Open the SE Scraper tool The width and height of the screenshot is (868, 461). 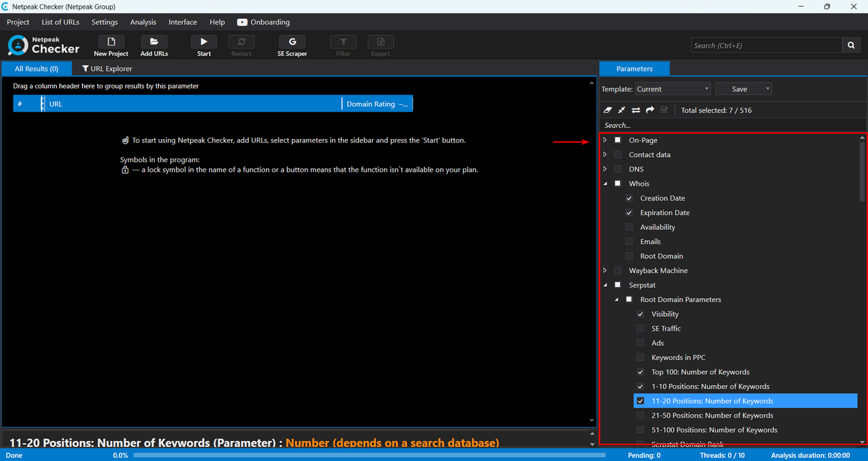click(x=292, y=41)
